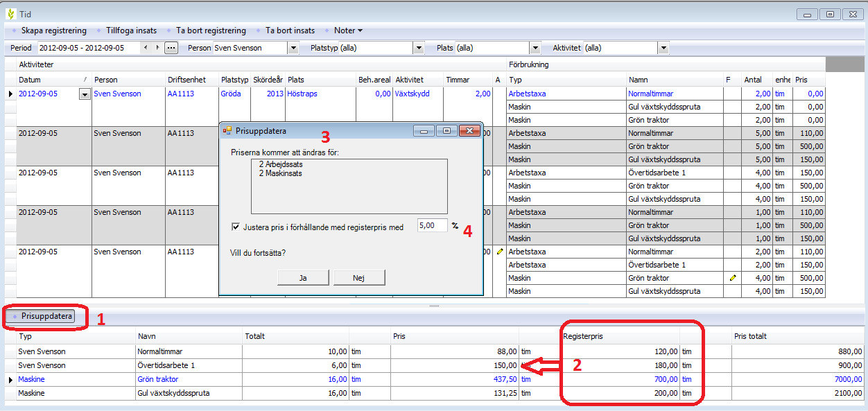The image size is (868, 411).
Task: Click the Period date range field
Action: (88, 48)
